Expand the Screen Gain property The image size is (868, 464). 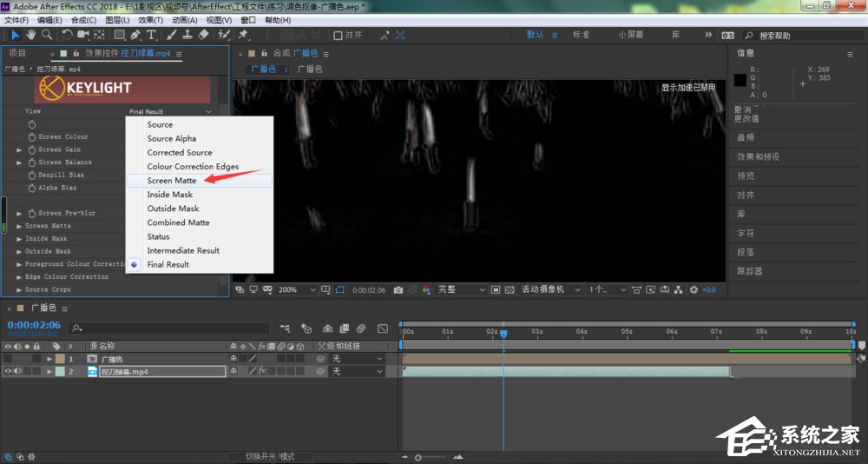pos(20,149)
